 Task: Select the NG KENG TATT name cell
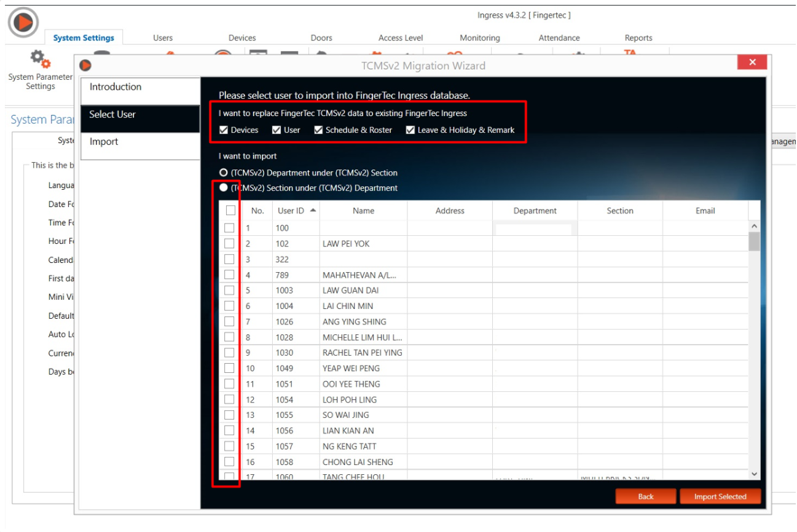[x=364, y=446]
